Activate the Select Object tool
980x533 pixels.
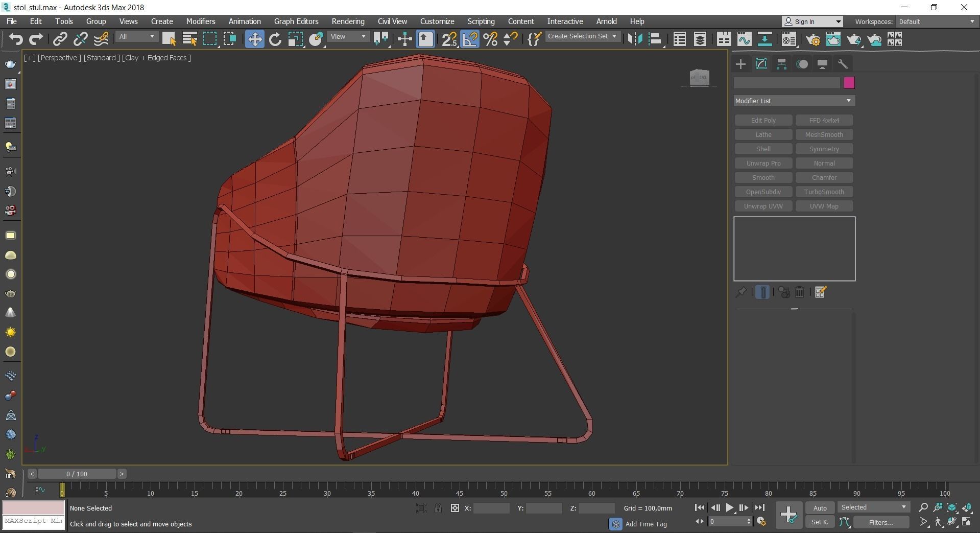click(x=169, y=39)
